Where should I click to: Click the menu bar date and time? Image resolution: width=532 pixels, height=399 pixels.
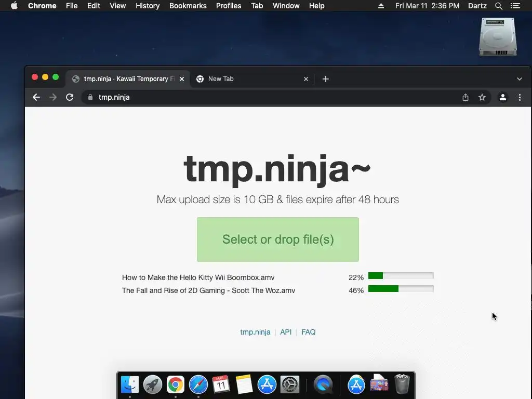[427, 6]
